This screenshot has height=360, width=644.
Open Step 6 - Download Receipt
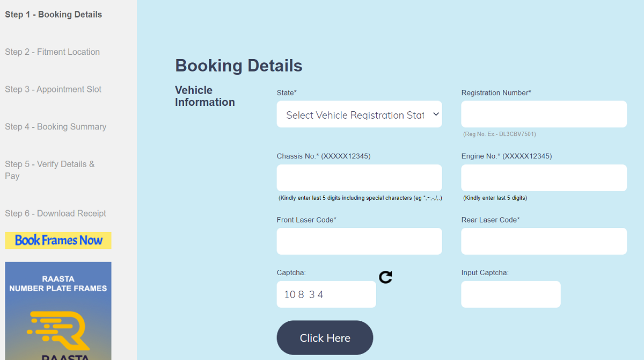55,213
